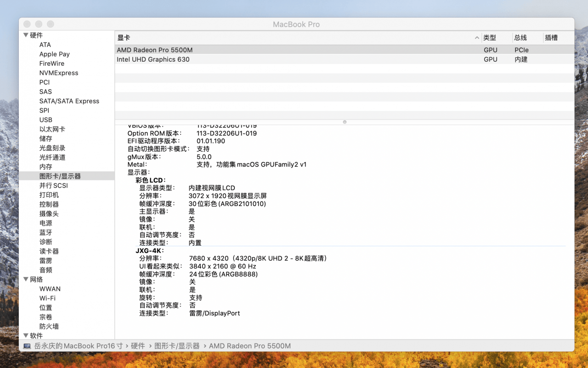Select 蓝牙 in the hardware list
The image size is (588, 368).
[x=46, y=232]
